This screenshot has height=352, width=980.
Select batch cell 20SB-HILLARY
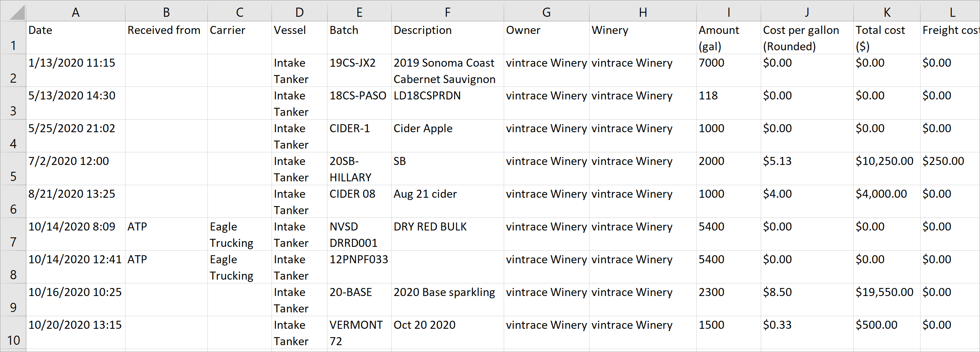click(x=359, y=169)
